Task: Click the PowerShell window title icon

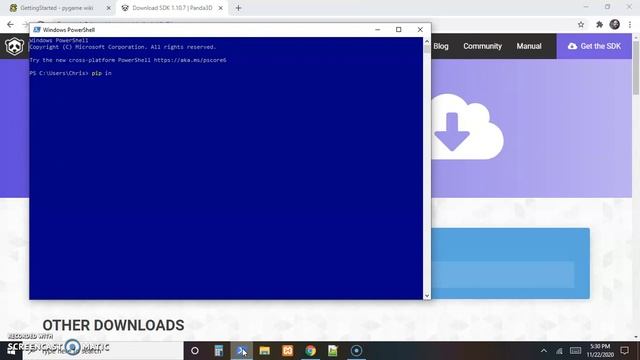Action: [37, 30]
